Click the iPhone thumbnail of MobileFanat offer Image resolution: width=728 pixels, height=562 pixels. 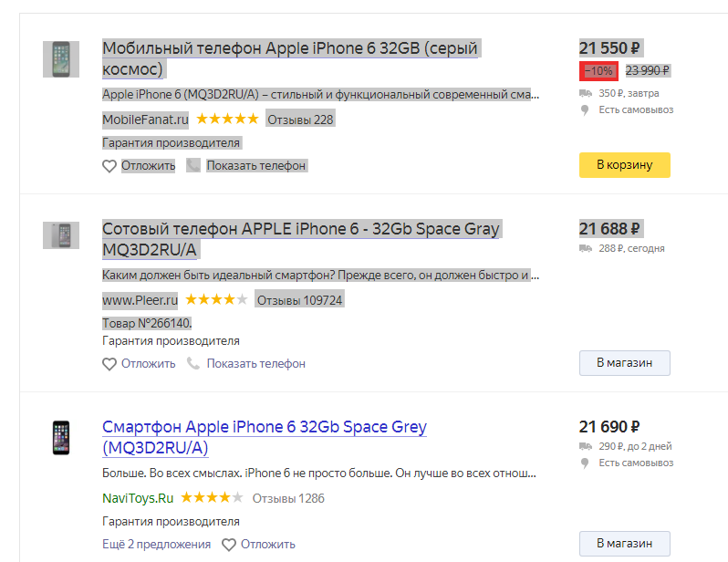coord(61,58)
